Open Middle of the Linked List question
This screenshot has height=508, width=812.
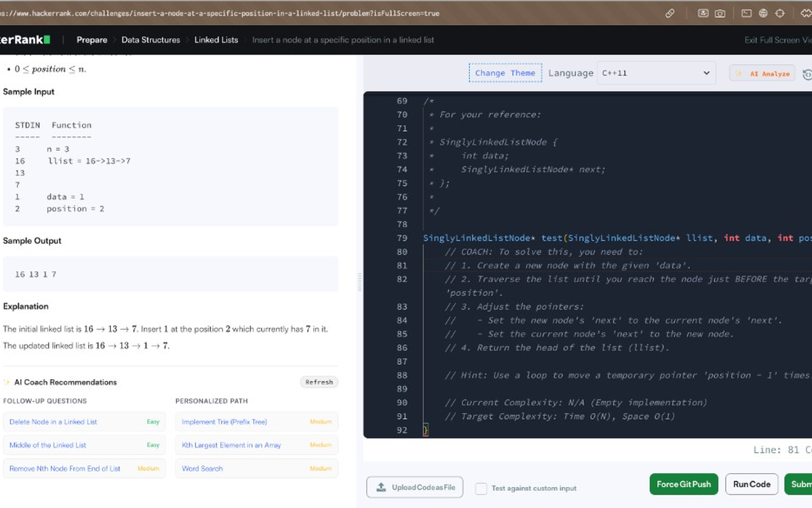(x=84, y=445)
